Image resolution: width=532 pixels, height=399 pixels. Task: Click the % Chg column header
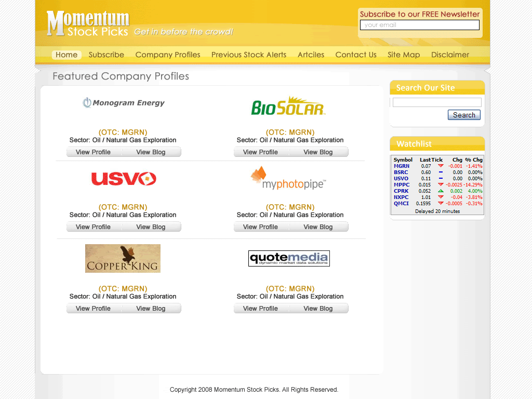474,159
